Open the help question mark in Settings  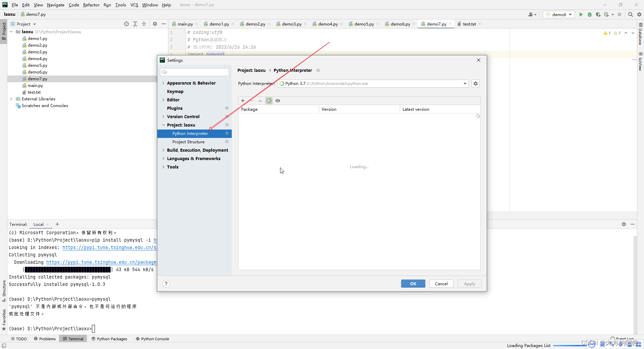pyautogui.click(x=166, y=284)
